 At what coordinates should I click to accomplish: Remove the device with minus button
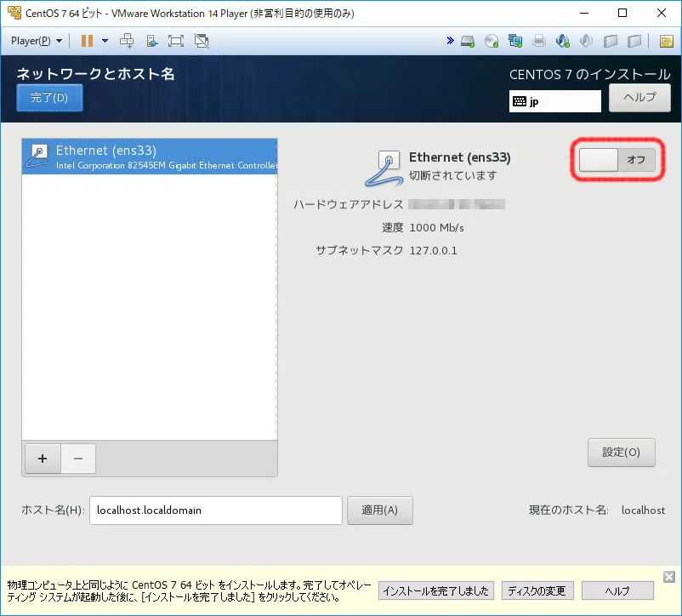coord(78,459)
